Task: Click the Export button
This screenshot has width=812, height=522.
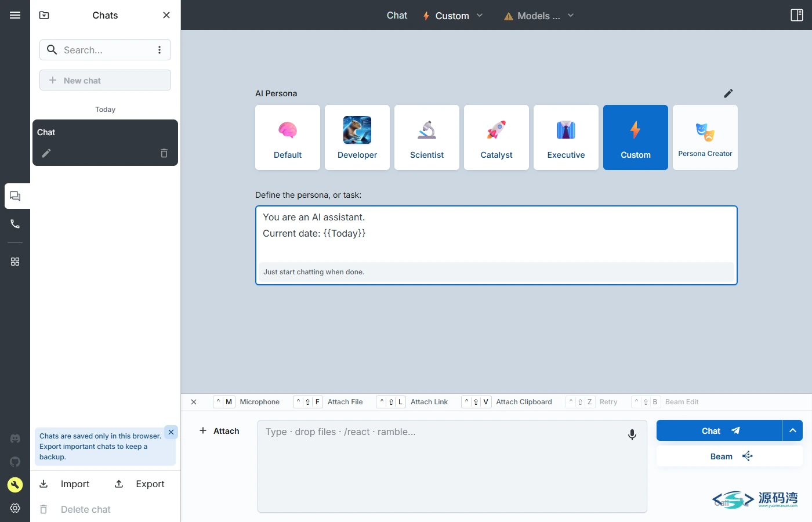Action: point(140,484)
